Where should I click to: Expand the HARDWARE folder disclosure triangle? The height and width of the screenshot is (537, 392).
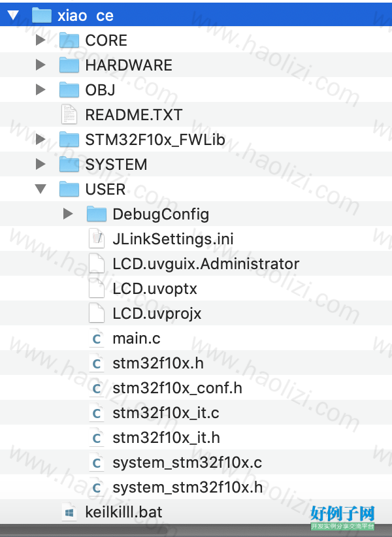pos(41,65)
